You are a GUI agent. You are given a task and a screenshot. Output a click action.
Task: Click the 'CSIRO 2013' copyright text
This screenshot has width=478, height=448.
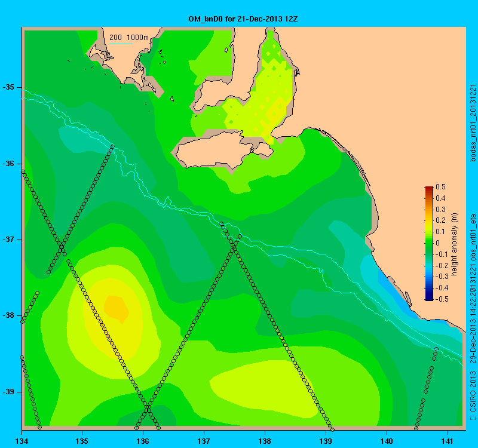(x=473, y=393)
